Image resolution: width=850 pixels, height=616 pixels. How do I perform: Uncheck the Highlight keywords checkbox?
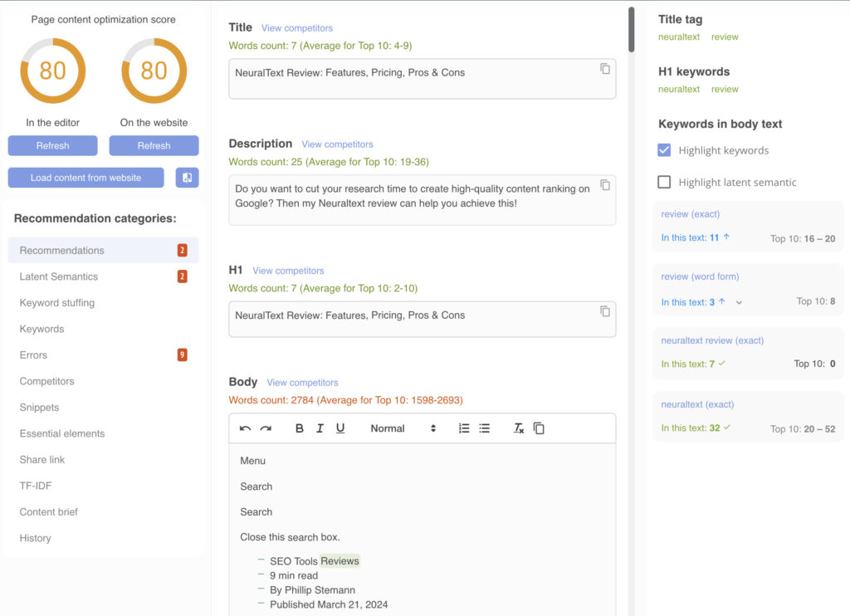coord(662,150)
